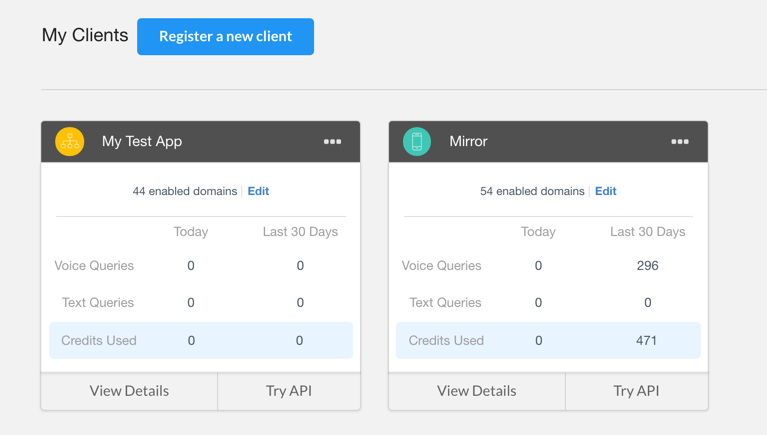Click the My Clients heading
The height and width of the screenshot is (435, 767).
pos(85,35)
